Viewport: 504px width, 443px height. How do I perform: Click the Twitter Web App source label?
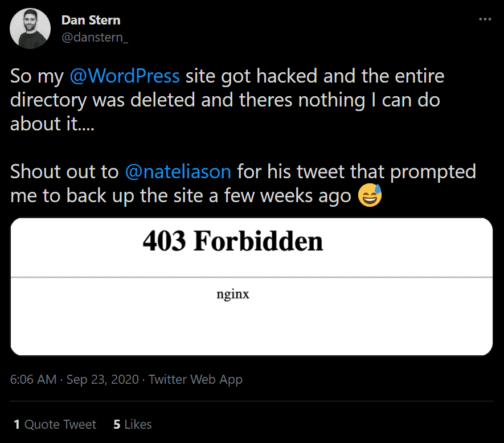click(x=195, y=379)
